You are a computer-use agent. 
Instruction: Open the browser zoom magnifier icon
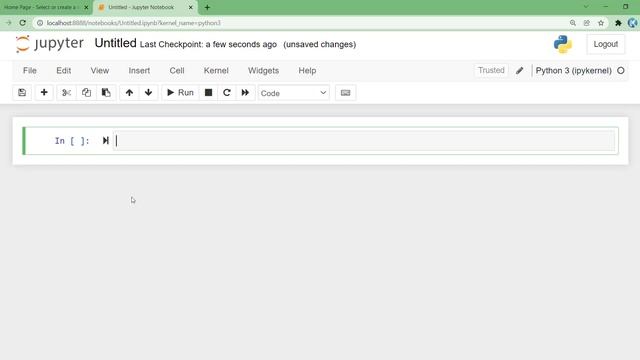(573, 23)
